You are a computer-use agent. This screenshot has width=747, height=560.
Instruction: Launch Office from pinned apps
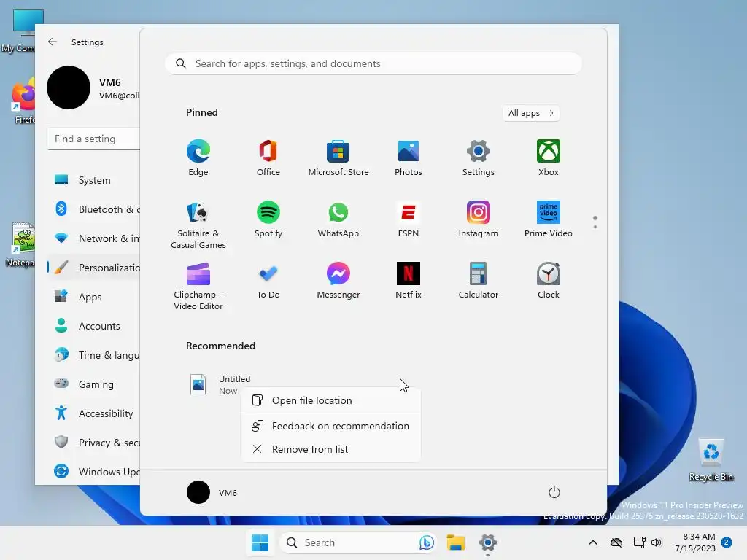(x=268, y=158)
